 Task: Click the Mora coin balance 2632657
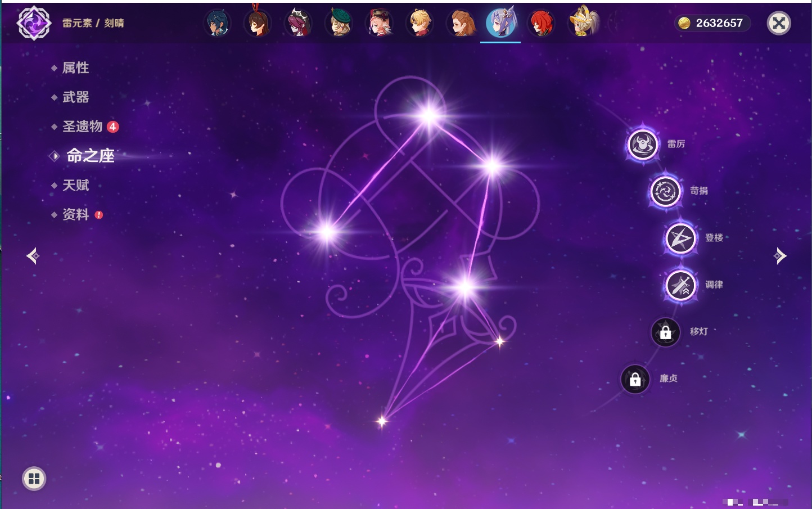[x=712, y=23]
